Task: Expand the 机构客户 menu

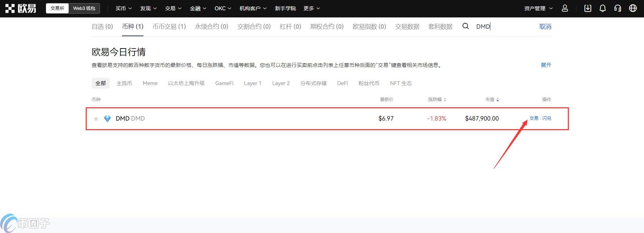Action: [x=253, y=8]
